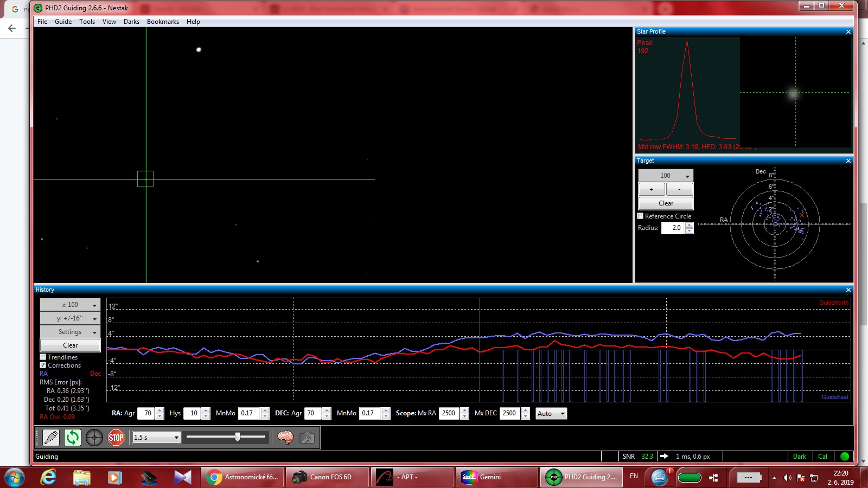
Task: Click the Mx DEC value field
Action: point(510,413)
